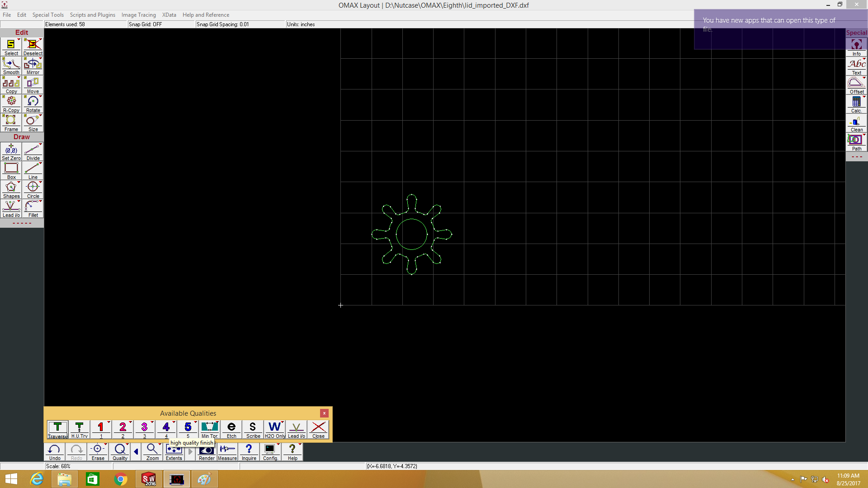This screenshot has height=488, width=868.
Task: Open the Edit menu
Action: [x=22, y=15]
